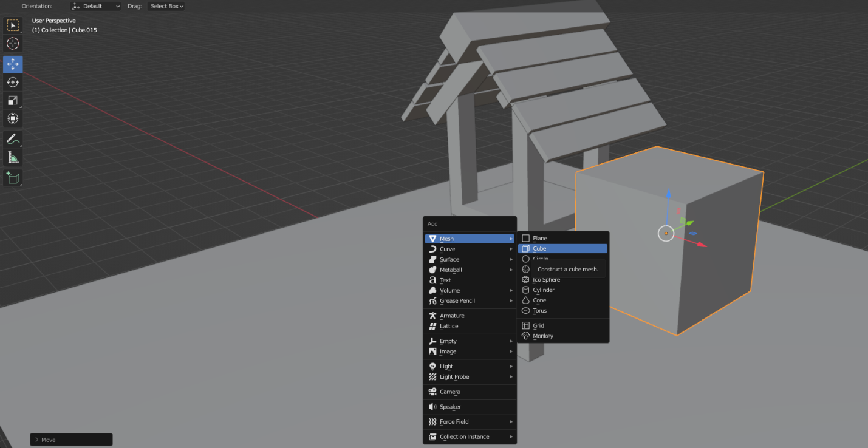This screenshot has height=448, width=868.
Task: Open the Drag Select Box dropdown
Action: 166,6
